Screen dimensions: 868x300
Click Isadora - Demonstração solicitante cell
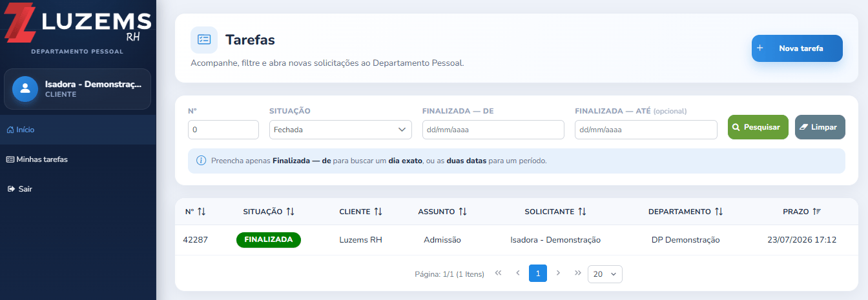tap(555, 240)
